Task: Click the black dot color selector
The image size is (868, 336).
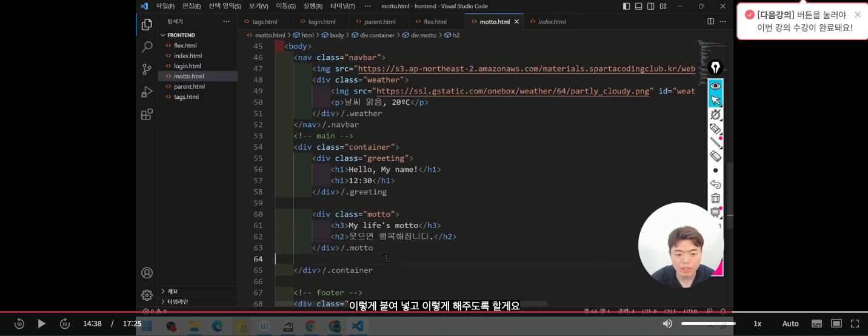Action: (x=715, y=170)
